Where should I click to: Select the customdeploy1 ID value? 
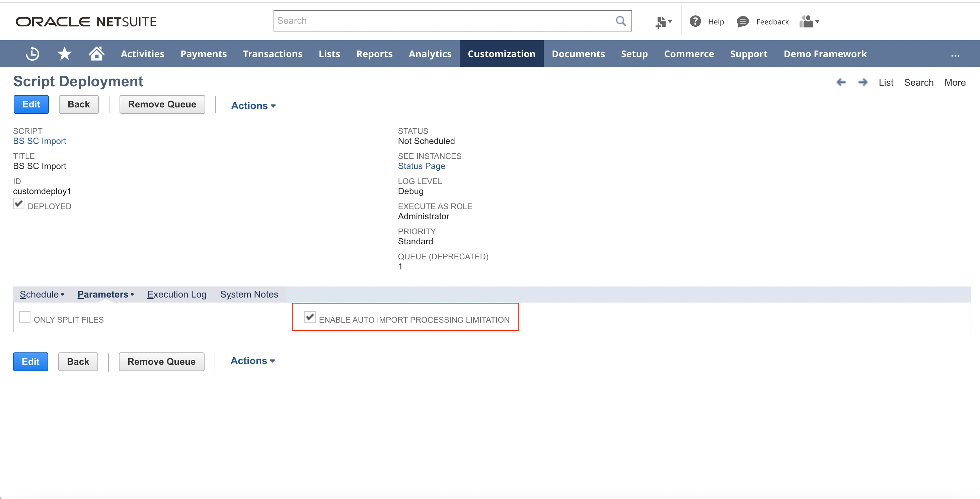(42, 191)
